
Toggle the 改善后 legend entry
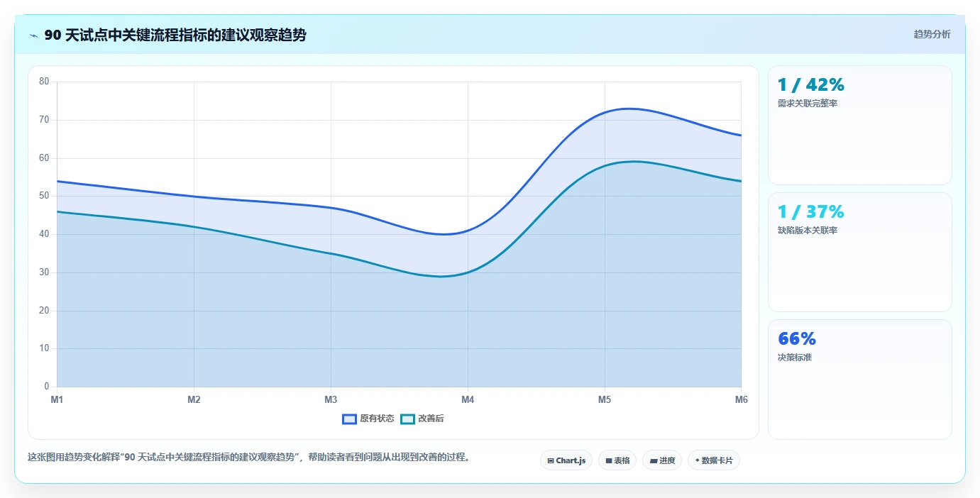[422, 419]
